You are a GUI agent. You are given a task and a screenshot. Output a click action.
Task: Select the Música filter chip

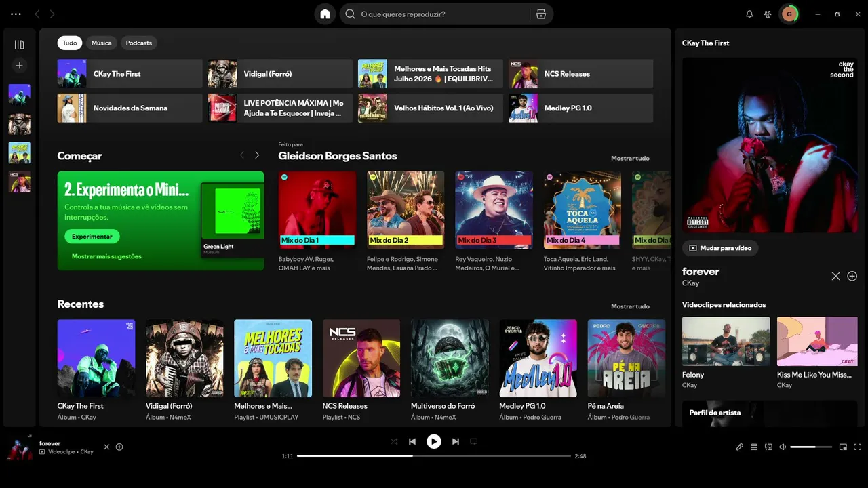point(102,43)
